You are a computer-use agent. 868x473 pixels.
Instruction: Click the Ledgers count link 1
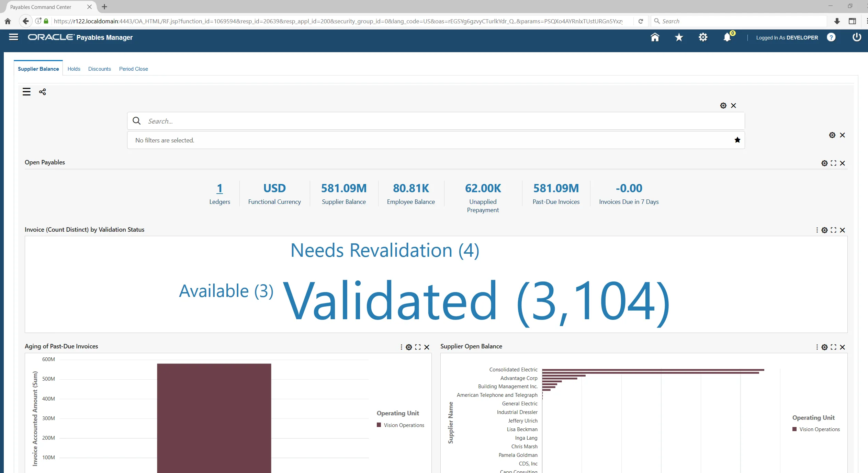point(219,188)
